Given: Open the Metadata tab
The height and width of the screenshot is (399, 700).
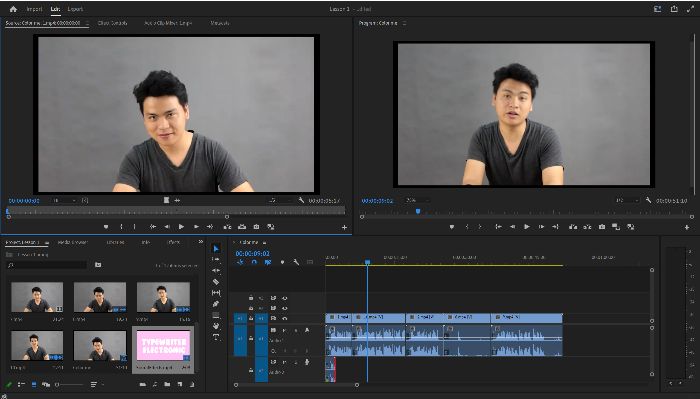Looking at the screenshot, I should click(x=220, y=23).
